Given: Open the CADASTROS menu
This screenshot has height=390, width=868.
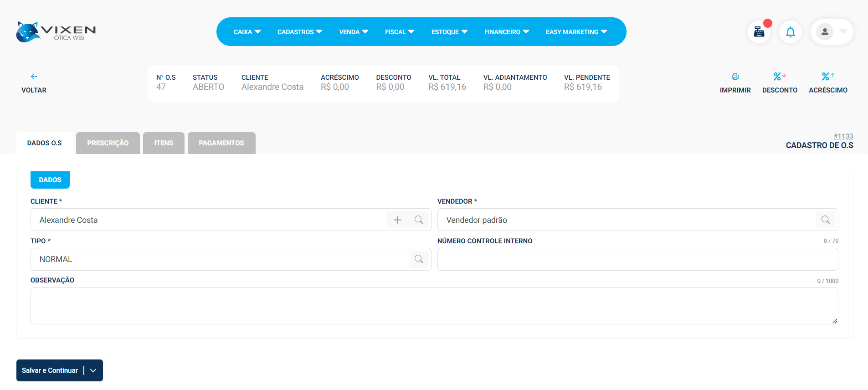Looking at the screenshot, I should point(300,32).
